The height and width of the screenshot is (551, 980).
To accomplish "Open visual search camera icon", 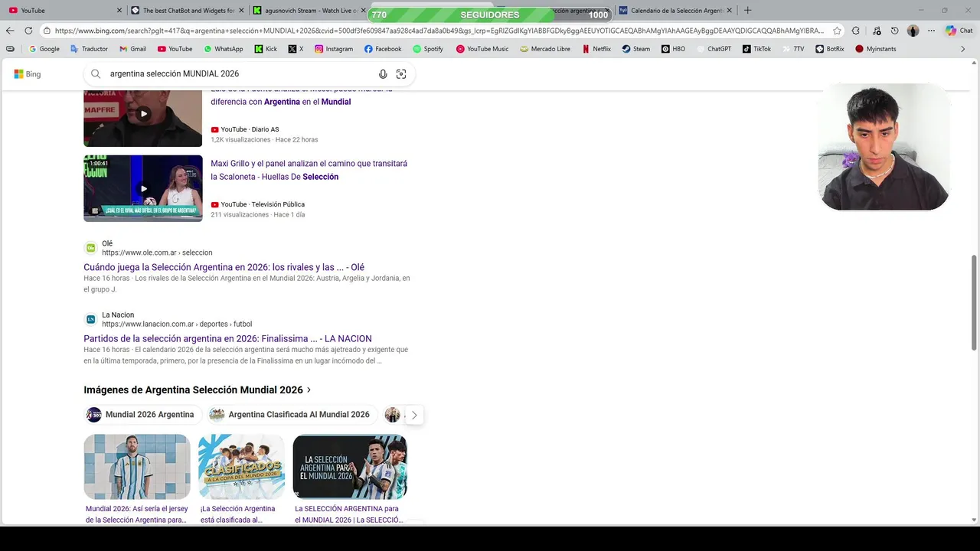I will coord(401,74).
